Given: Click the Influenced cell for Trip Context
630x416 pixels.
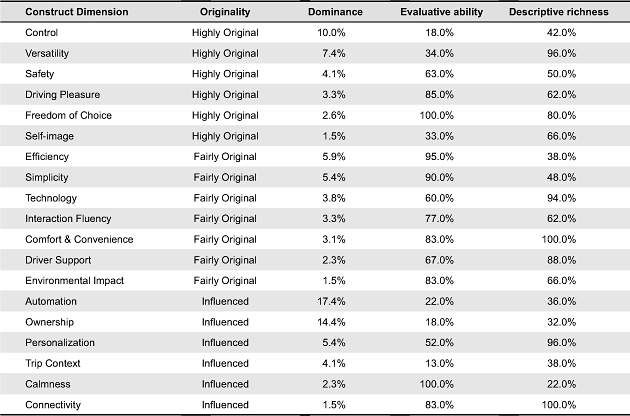Looking at the screenshot, I should tap(225, 363).
